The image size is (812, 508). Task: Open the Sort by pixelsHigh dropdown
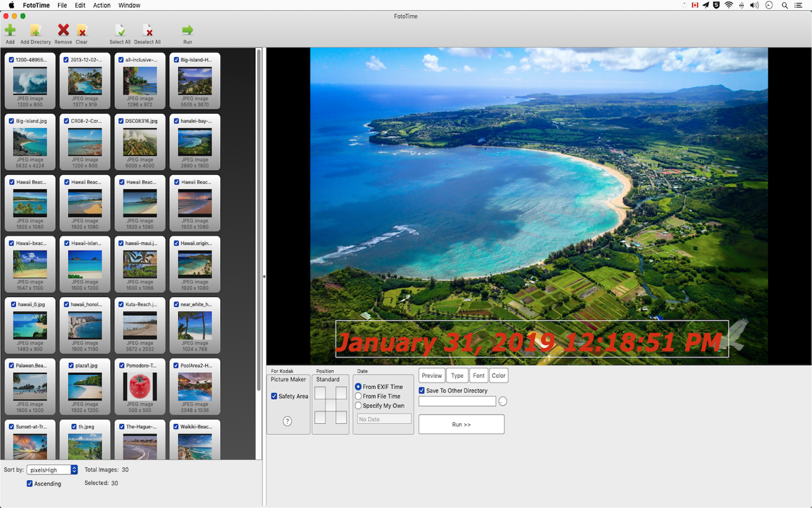pyautogui.click(x=52, y=469)
